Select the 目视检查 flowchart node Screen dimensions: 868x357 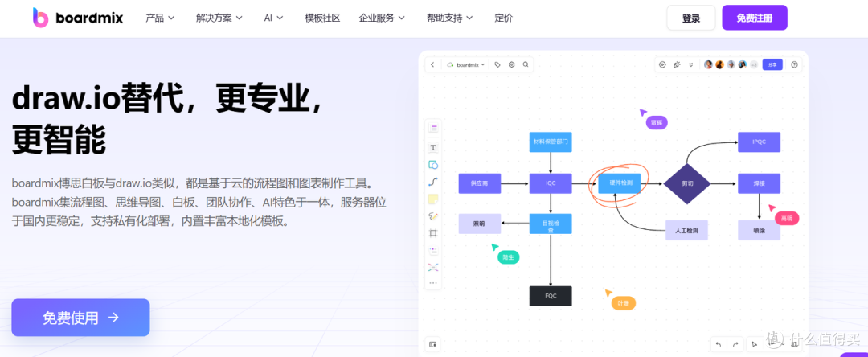[x=551, y=224]
